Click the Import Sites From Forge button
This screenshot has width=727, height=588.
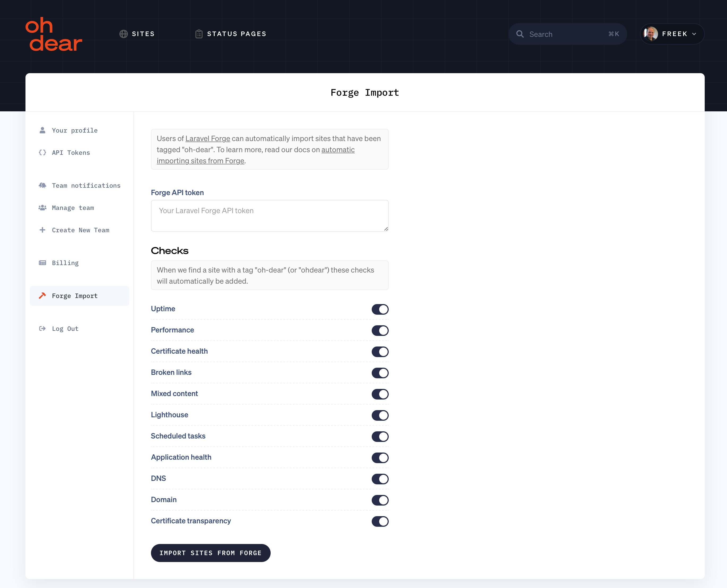pyautogui.click(x=210, y=552)
